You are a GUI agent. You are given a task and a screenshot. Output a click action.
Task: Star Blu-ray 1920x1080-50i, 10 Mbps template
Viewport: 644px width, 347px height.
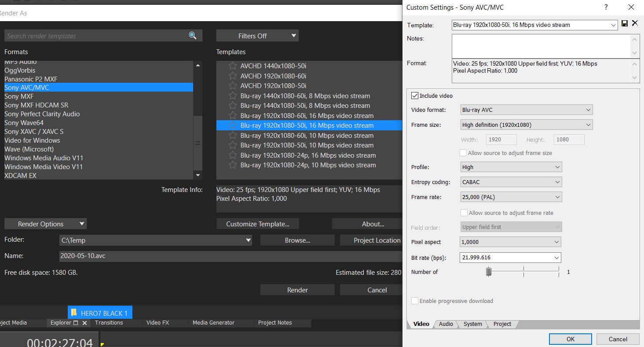click(x=233, y=145)
